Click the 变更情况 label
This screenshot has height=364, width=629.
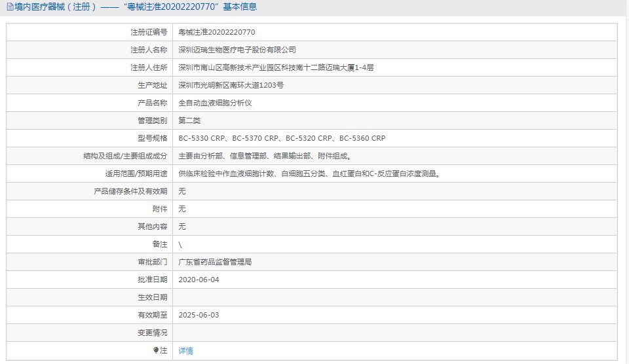point(153,333)
